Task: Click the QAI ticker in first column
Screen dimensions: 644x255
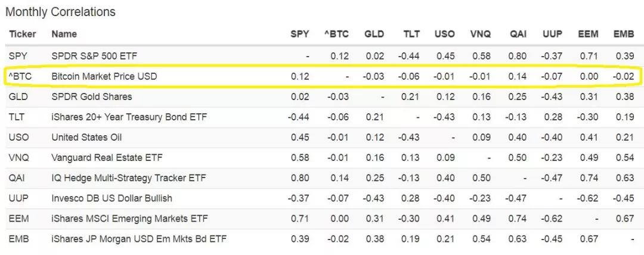Action: (17, 178)
